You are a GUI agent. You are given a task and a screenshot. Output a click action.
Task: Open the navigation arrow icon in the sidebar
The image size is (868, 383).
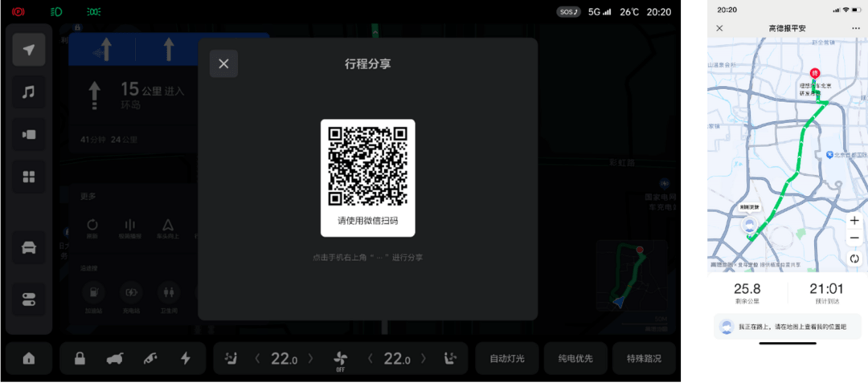(29, 50)
